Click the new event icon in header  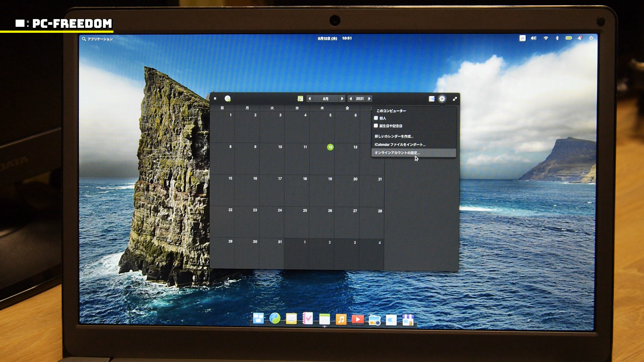227,99
